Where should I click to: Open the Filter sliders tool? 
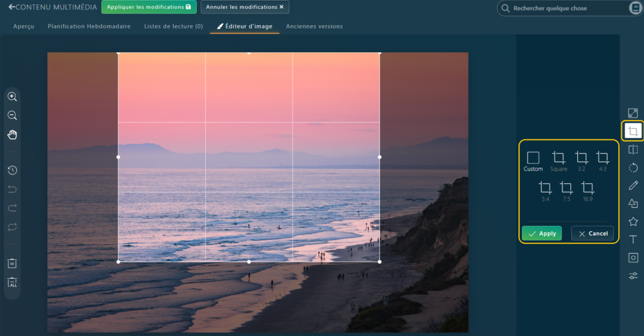633,276
